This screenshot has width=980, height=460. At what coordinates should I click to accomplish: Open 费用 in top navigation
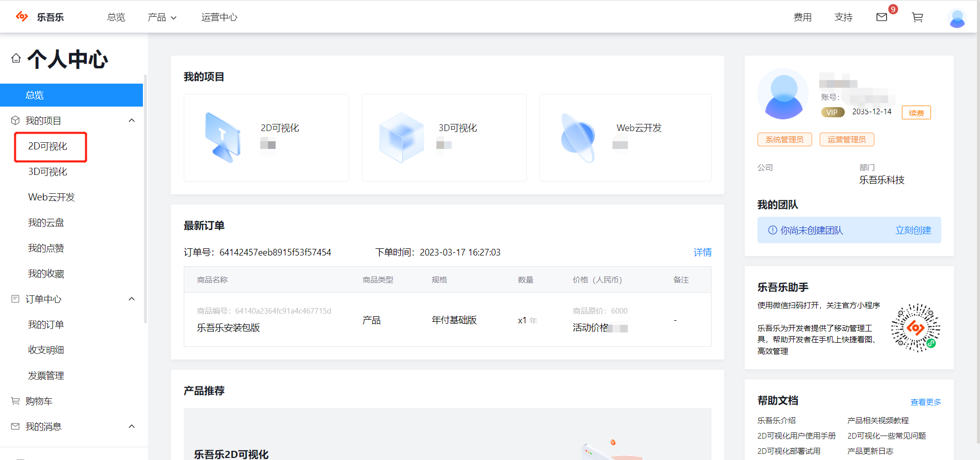tap(802, 17)
